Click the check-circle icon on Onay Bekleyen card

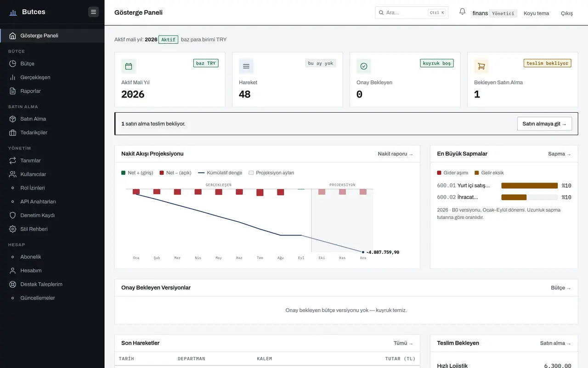(364, 66)
